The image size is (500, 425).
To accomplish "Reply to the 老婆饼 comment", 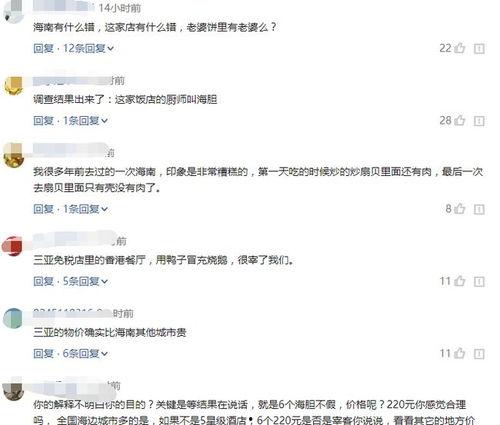I will (43, 48).
